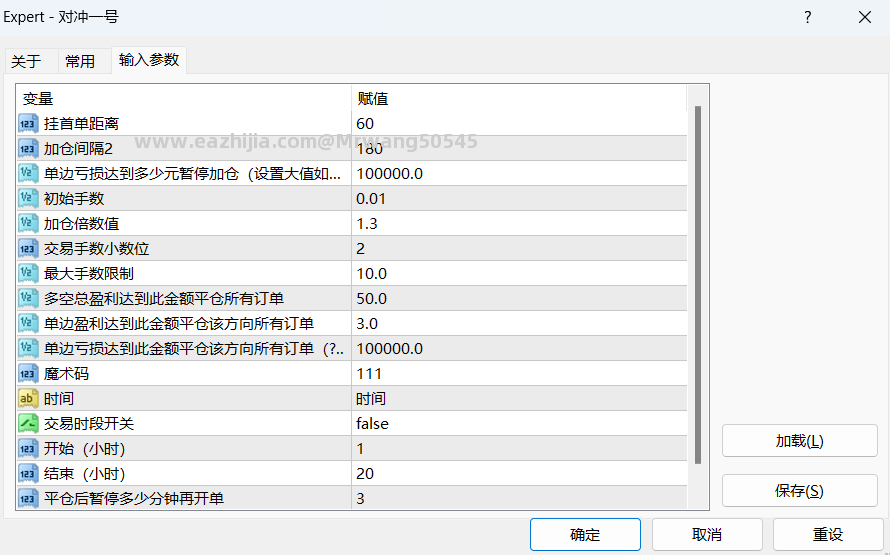Select the 交易时段开关 variable name

(x=89, y=423)
